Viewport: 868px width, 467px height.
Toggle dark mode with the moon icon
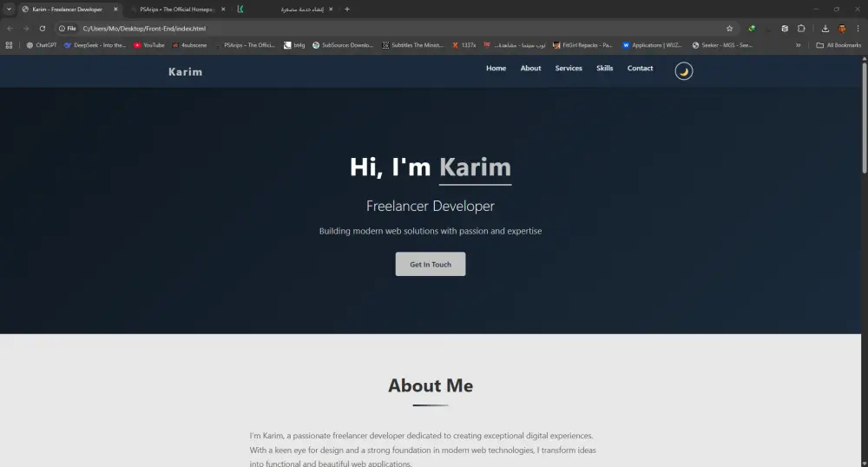coord(684,71)
